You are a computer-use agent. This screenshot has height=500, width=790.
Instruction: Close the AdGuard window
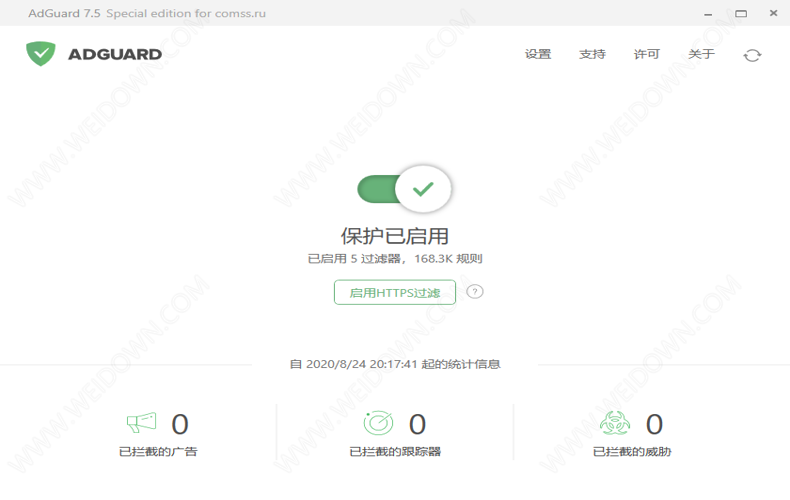773,13
